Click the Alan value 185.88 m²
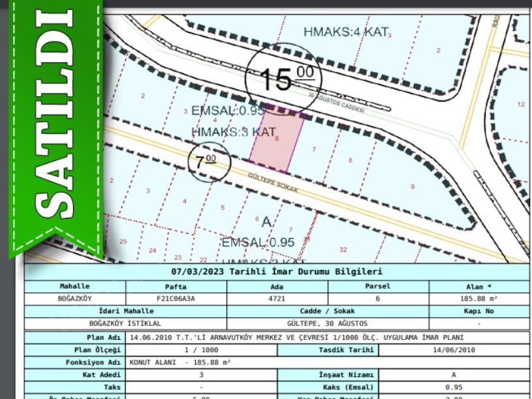 point(478,298)
